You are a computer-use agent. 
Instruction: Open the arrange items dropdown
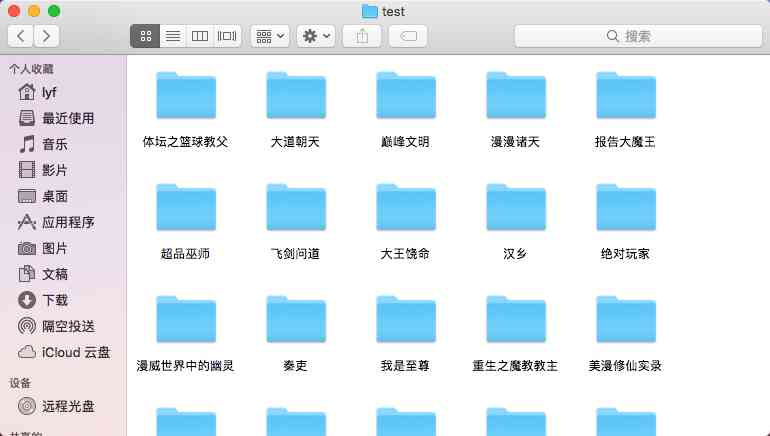tap(270, 36)
